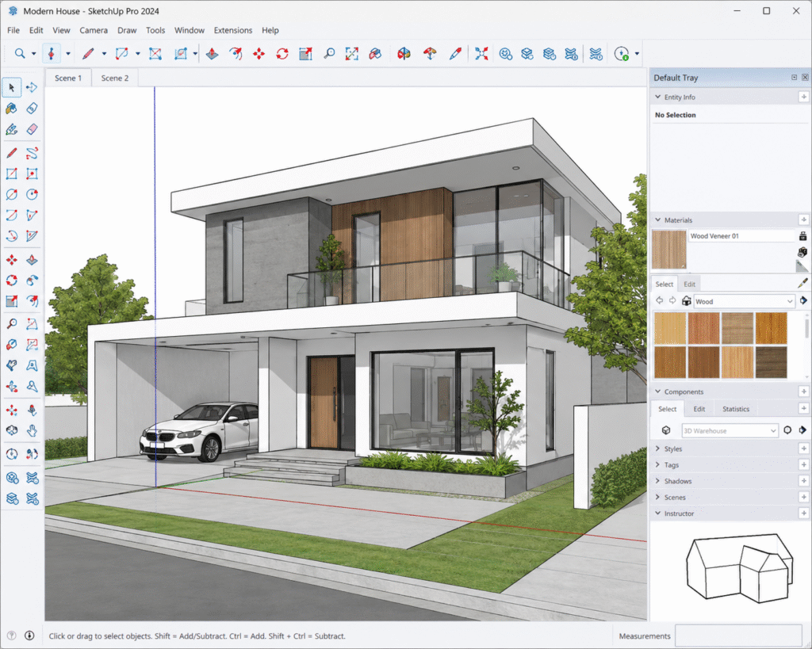This screenshot has width=812, height=649.
Task: Select the arrow Select tool
Action: click(x=11, y=87)
